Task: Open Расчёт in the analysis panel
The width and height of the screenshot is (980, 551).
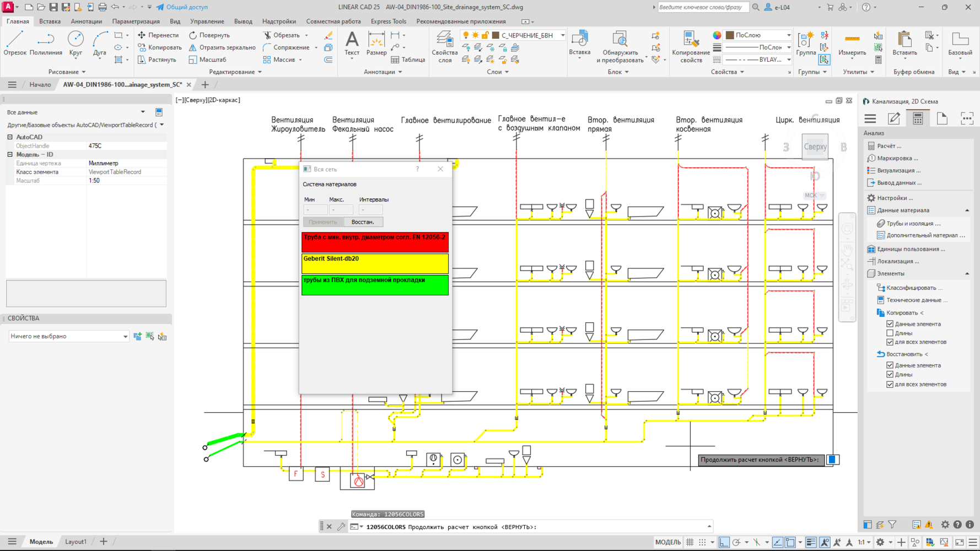Action: (x=889, y=146)
